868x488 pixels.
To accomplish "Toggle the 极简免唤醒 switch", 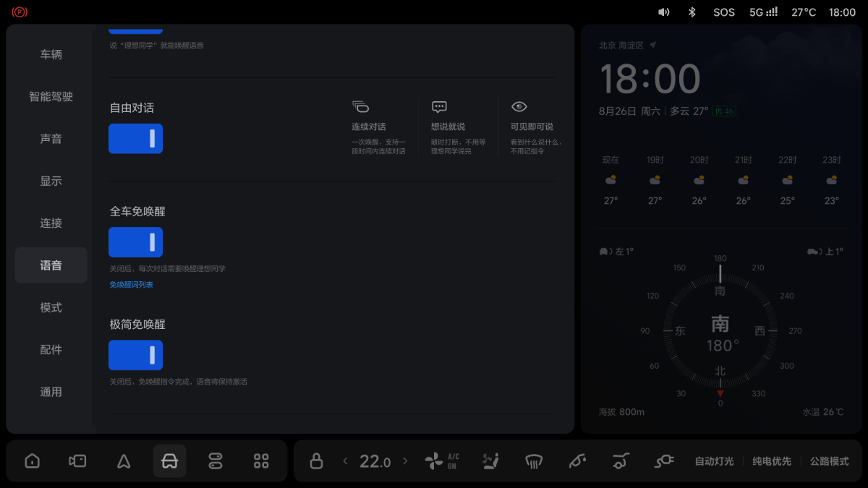I will (135, 355).
